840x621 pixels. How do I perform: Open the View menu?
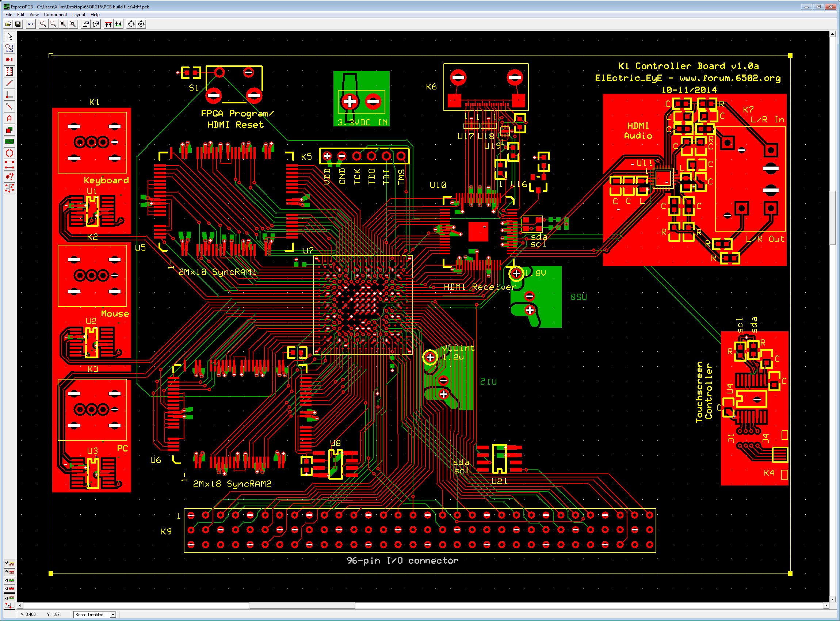click(34, 15)
